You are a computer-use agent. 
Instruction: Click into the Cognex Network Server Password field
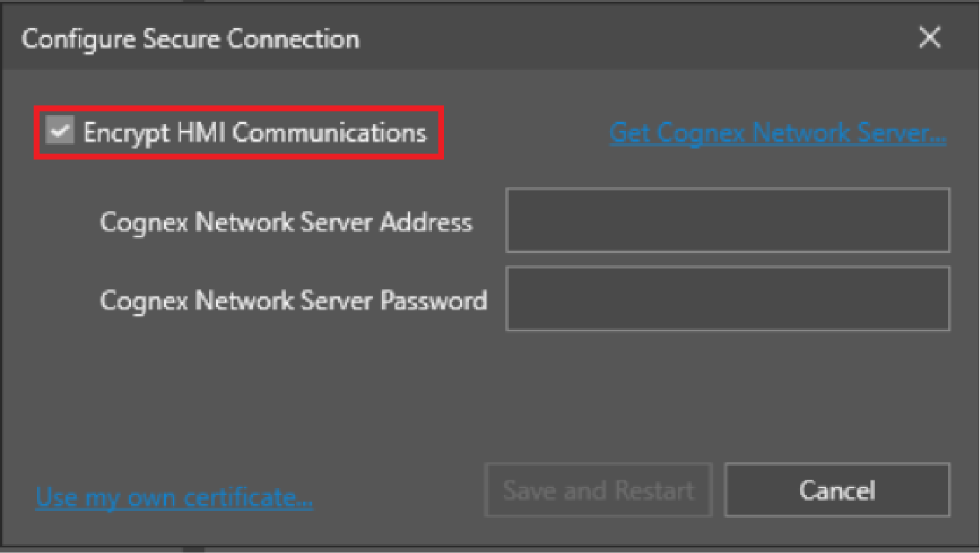pyautogui.click(x=728, y=298)
